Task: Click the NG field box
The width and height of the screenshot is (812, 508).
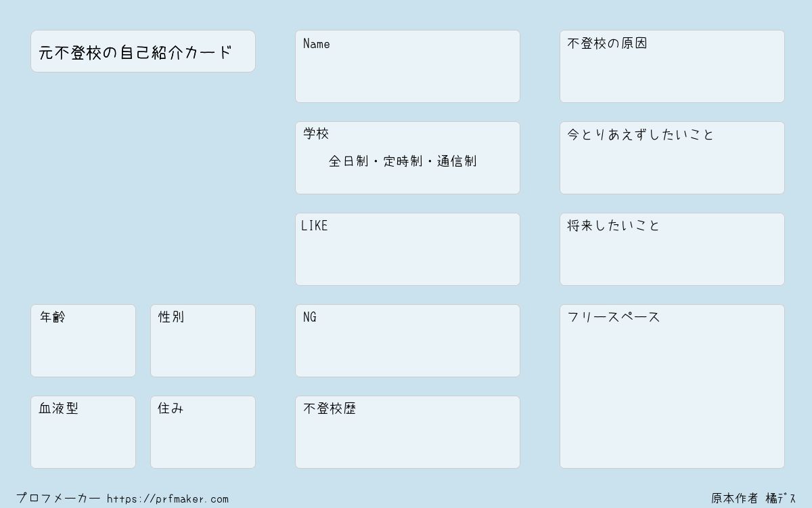Action: pos(407,341)
